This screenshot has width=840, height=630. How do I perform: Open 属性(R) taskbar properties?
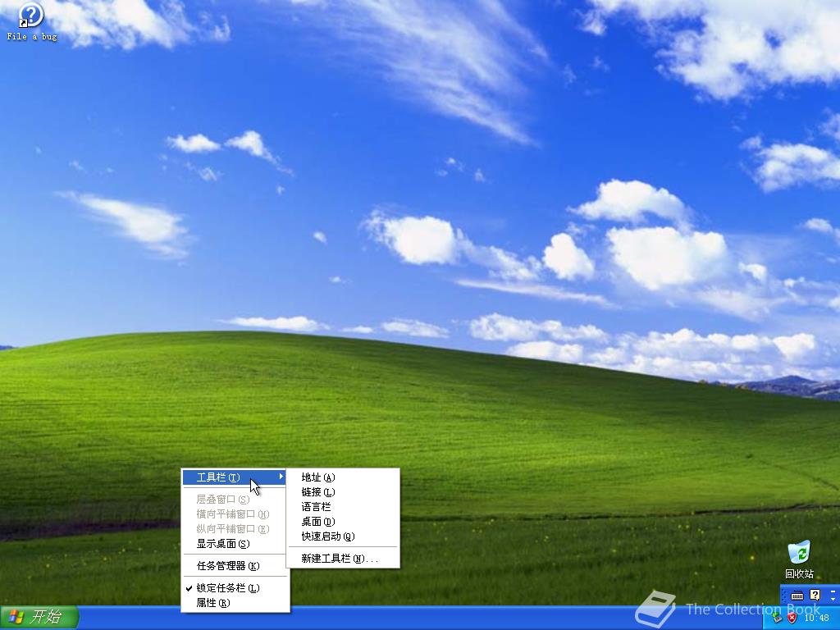coord(236,603)
